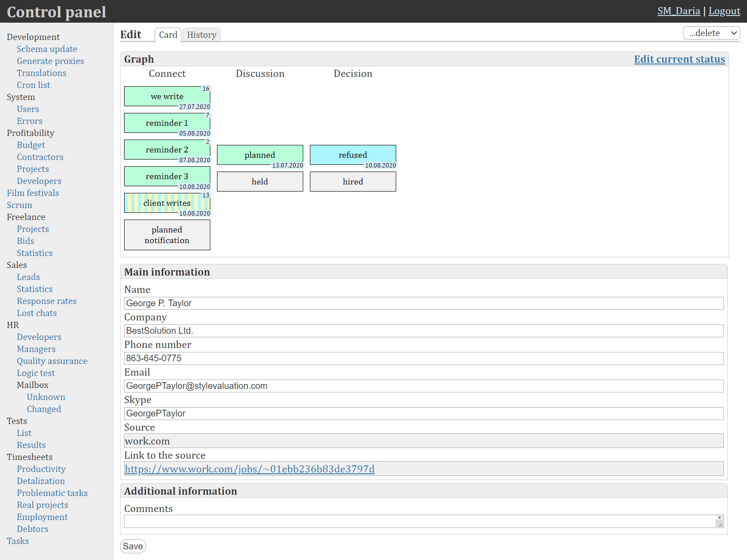Viewport: 747px width, 560px height.
Task: Select the Card tab
Action: point(168,35)
